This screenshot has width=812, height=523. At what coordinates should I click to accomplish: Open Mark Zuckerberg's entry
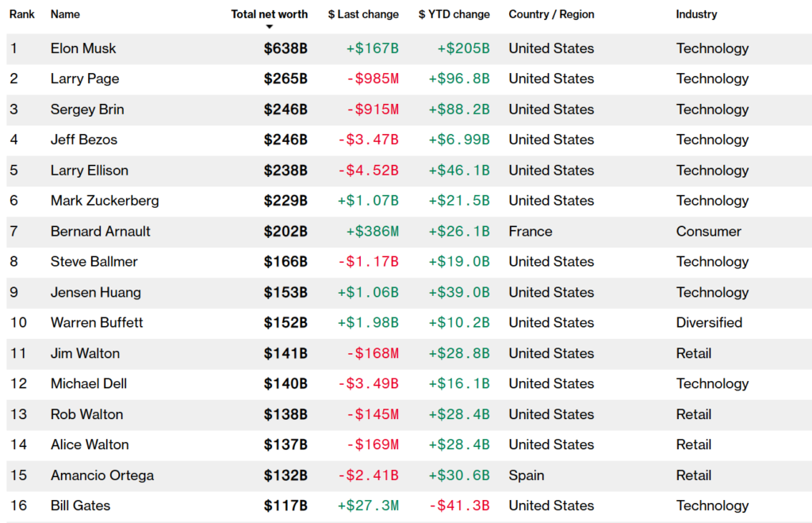pos(105,201)
